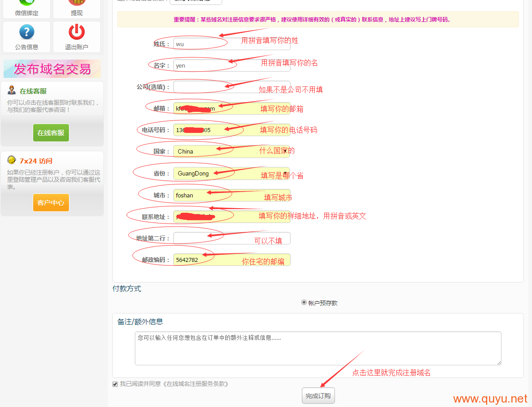Click the headset icon beside 7x24 访问
Screen dimensions: 532x407
[12, 160]
